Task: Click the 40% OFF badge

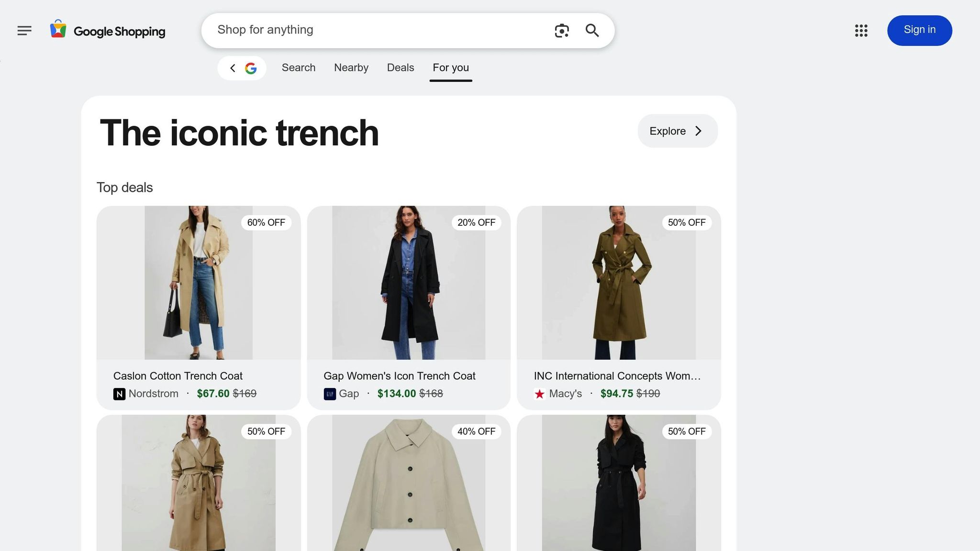Action: tap(476, 431)
